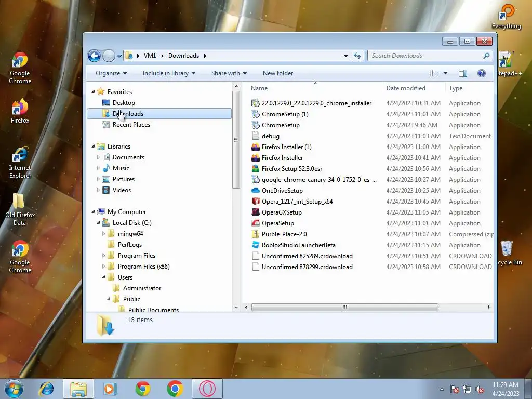Select the 22.0.1229.0 chrome_installer file icon

256,103
